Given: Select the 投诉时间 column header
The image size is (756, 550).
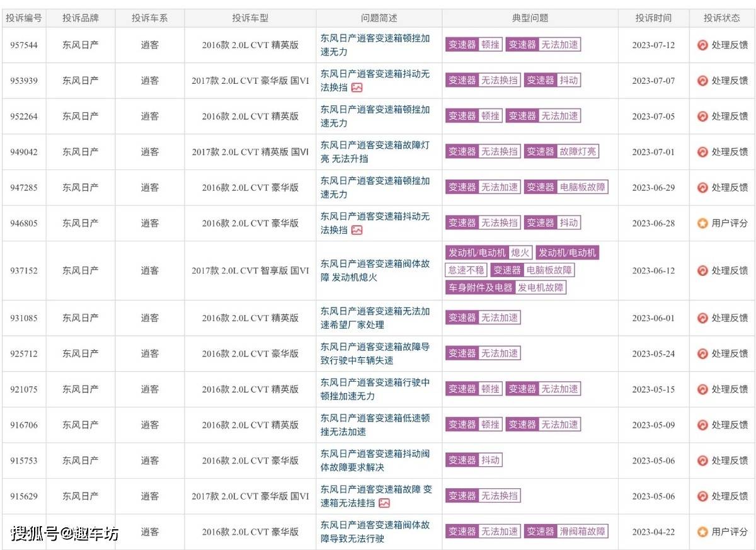Looking at the screenshot, I should point(653,18).
